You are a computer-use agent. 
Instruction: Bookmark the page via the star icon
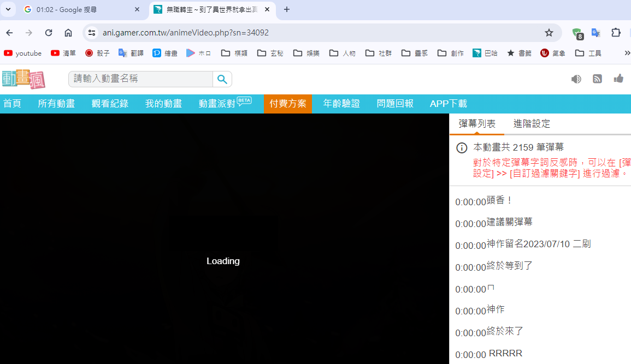(x=549, y=32)
